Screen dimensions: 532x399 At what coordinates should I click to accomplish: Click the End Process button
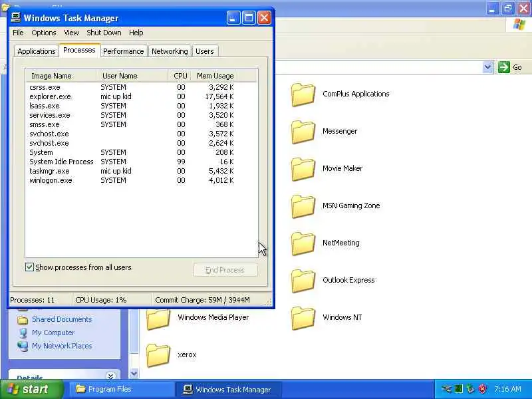(x=225, y=270)
